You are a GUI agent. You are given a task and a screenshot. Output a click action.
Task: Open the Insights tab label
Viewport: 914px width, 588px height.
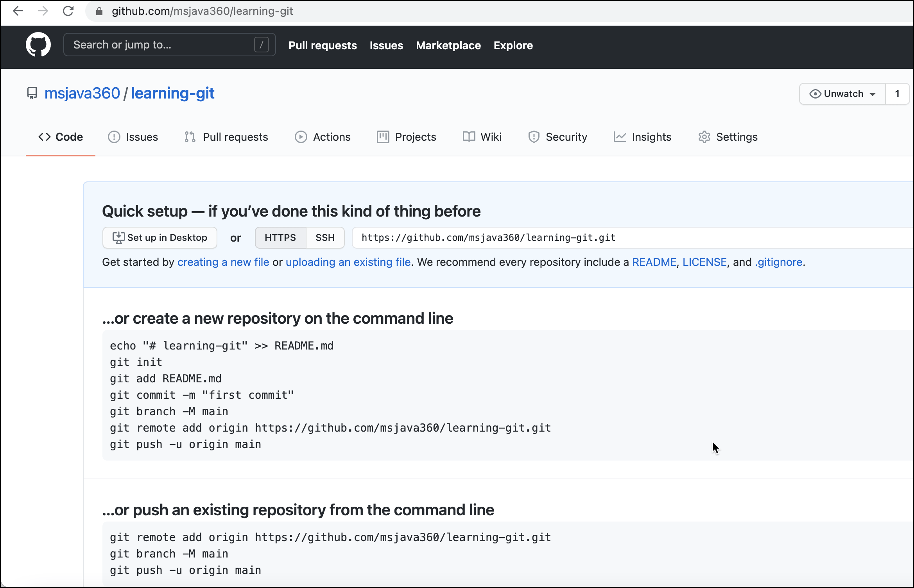pyautogui.click(x=651, y=137)
